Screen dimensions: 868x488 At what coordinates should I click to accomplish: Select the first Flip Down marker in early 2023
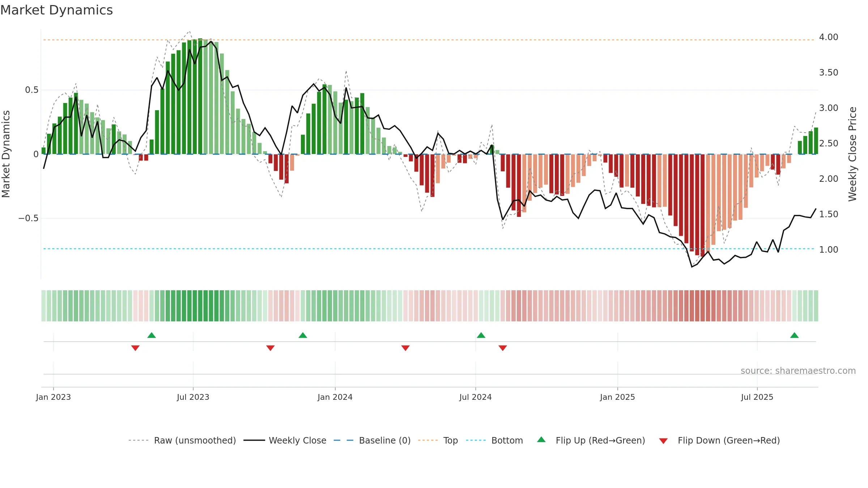[x=135, y=348]
